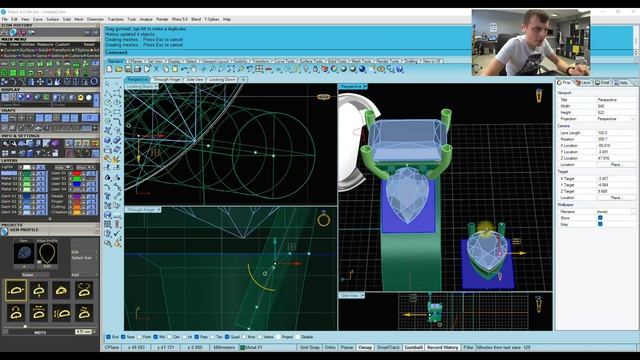Click the blue rendered sphere icon
640x360 pixels.
pos(362,69)
